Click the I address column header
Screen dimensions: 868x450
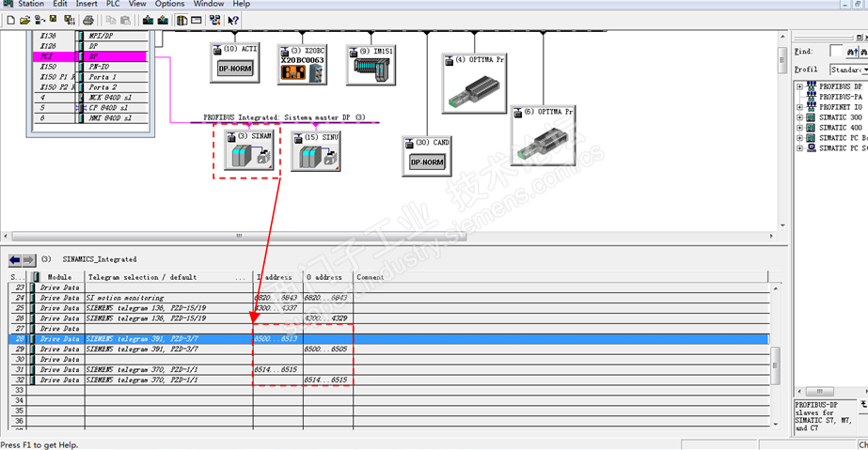(278, 277)
